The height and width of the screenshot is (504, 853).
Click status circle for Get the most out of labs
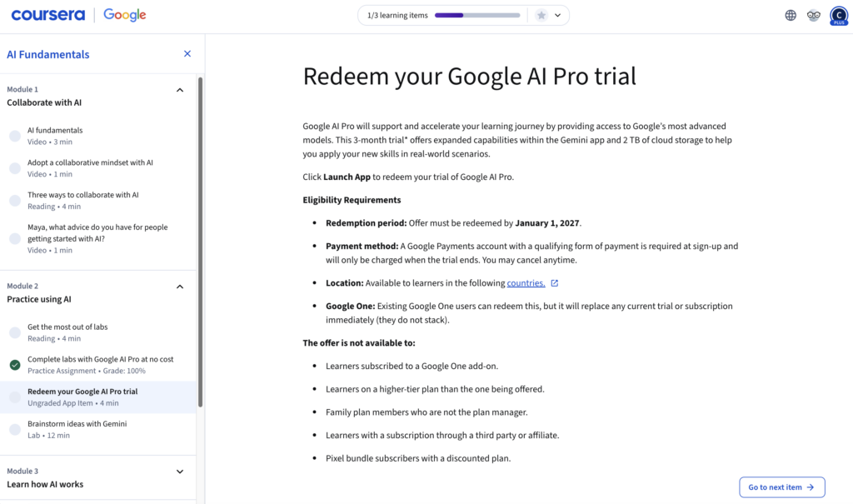15,332
